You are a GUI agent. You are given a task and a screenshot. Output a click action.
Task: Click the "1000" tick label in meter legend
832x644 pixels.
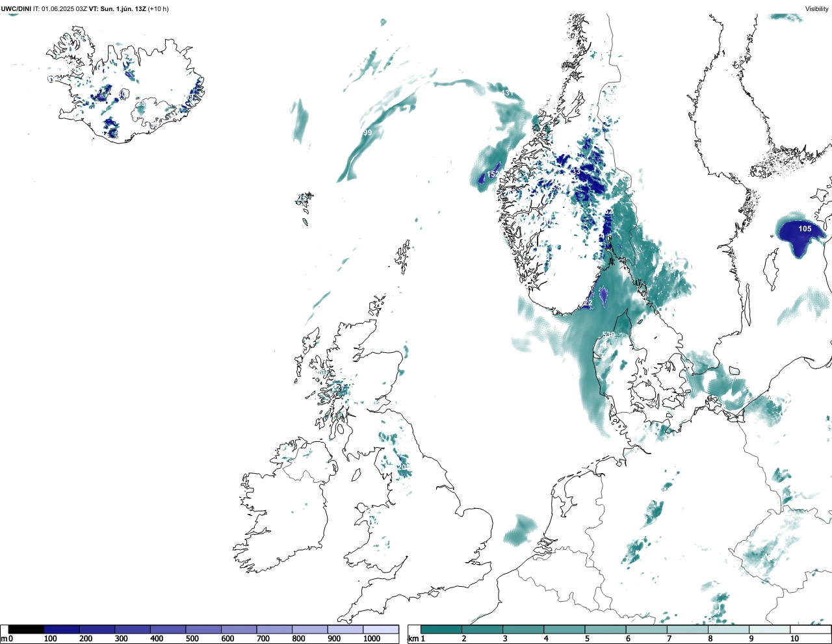click(x=372, y=639)
